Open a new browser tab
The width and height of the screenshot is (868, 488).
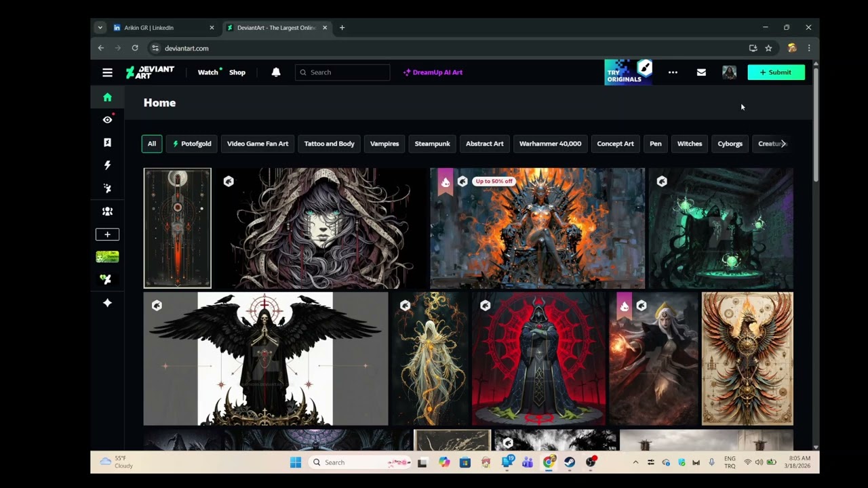342,28
